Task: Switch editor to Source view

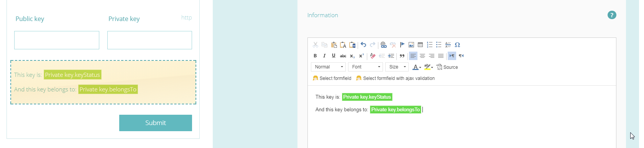Action: click(447, 67)
